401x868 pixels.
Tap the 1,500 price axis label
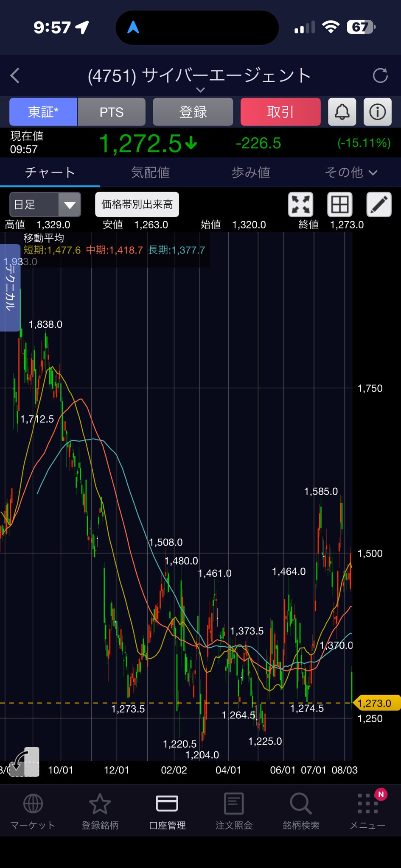point(370,554)
